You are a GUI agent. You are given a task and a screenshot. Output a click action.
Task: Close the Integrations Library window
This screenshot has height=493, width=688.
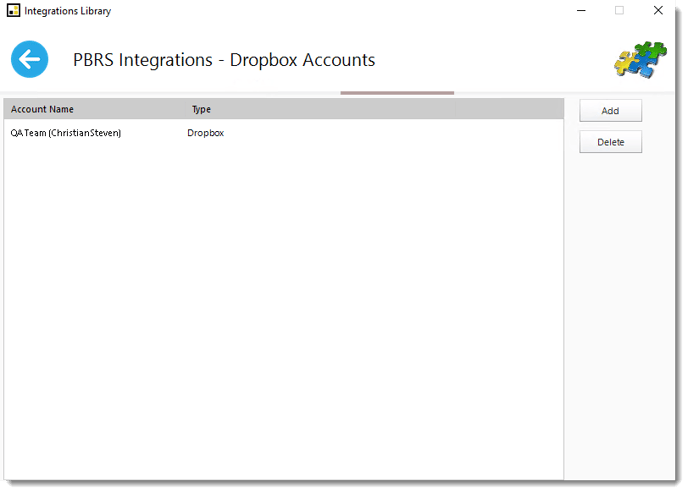click(x=658, y=11)
